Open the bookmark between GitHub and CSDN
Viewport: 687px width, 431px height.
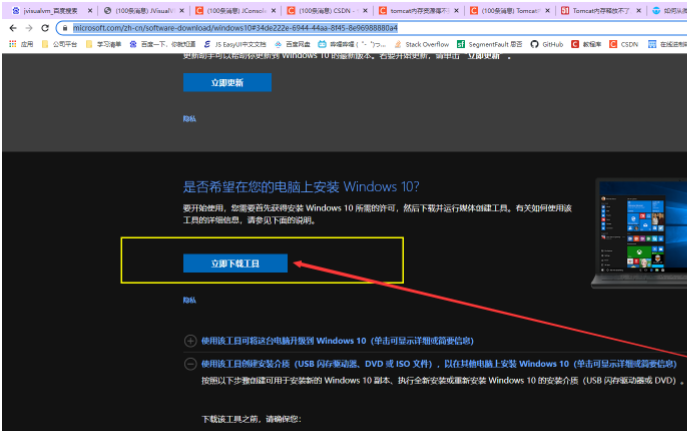[586, 44]
